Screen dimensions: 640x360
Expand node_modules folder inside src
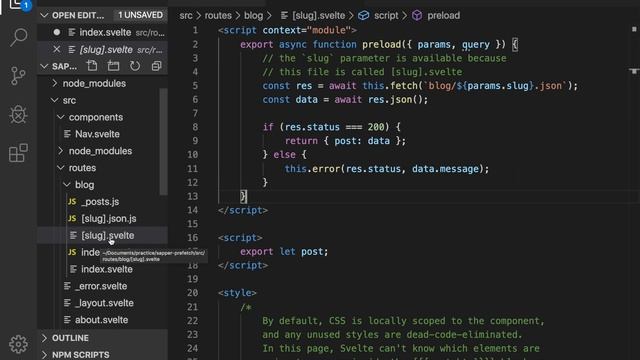point(61,151)
